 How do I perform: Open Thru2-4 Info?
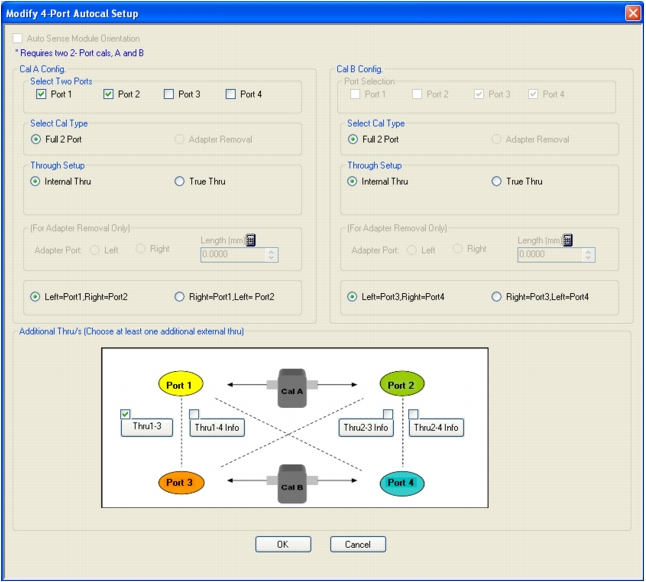click(436, 428)
